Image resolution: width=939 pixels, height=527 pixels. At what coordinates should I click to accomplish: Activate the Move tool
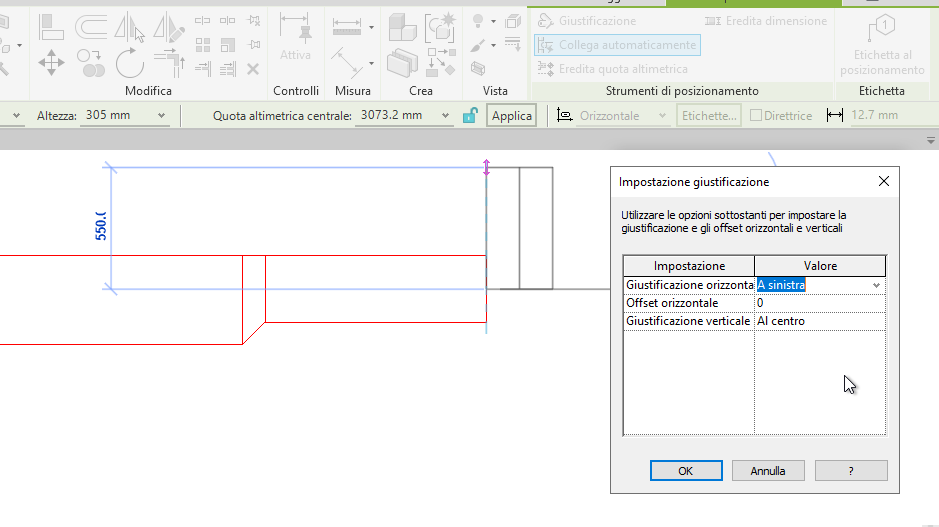[51, 62]
